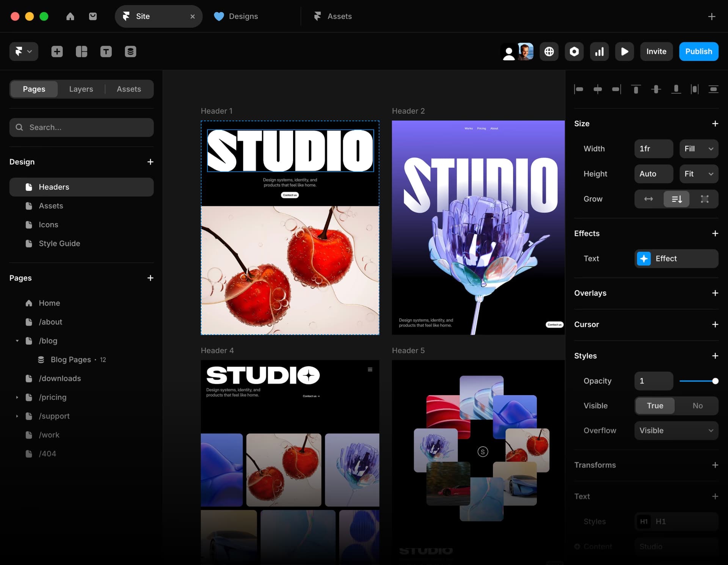728x565 pixels.
Task: Start Preview using the play icon
Action: click(624, 52)
